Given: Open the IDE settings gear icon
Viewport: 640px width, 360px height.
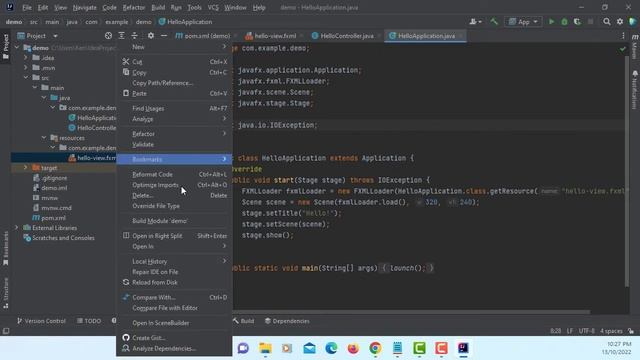Looking at the screenshot, I should [x=620, y=22].
